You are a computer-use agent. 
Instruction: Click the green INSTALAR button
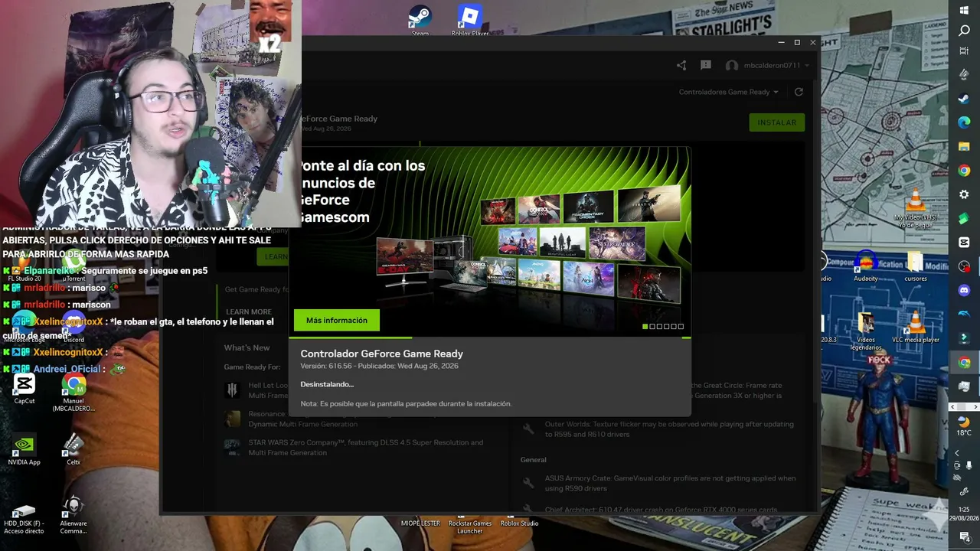pos(776,122)
